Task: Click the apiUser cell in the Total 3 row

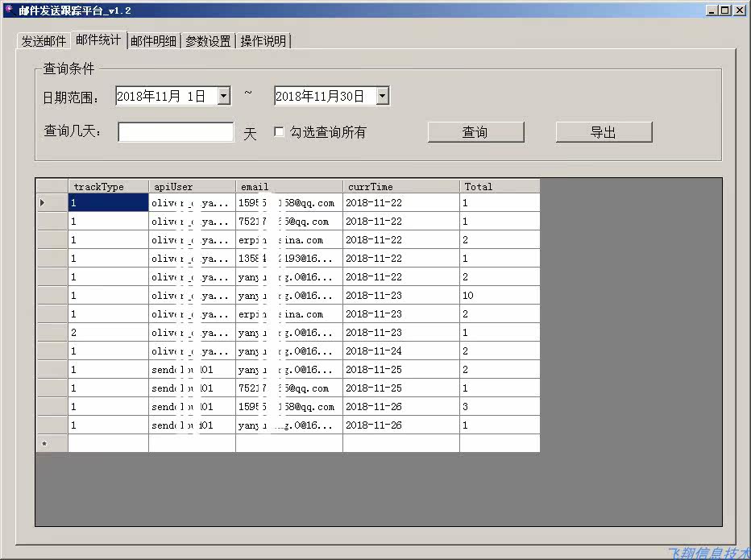Action: (x=192, y=407)
